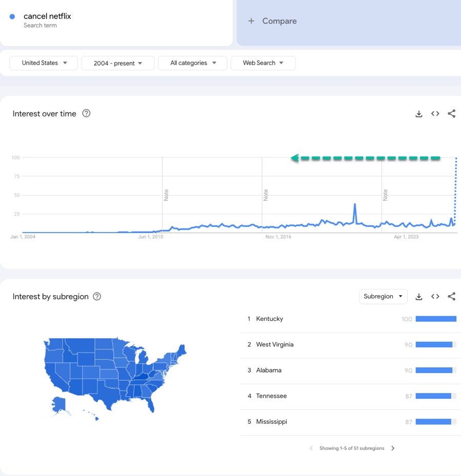This screenshot has height=476, width=461.
Task: Open the United States region dropdown
Action: point(44,63)
